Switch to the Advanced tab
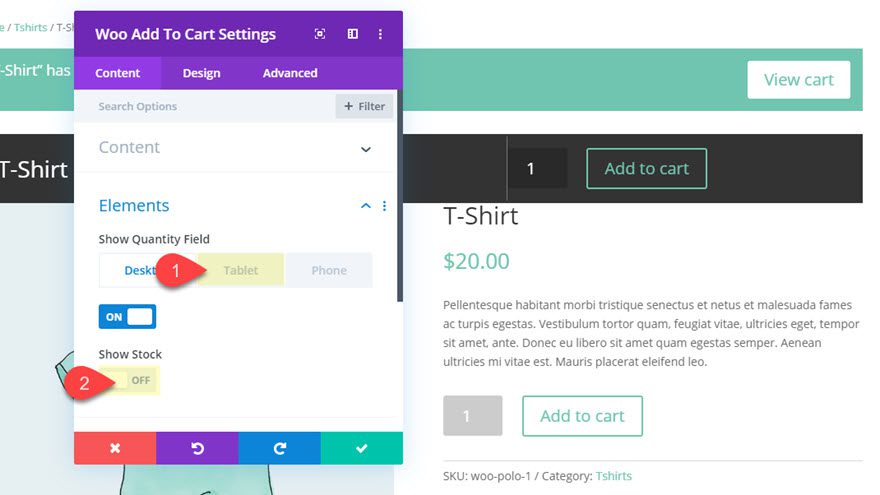The width and height of the screenshot is (880, 495). pos(290,73)
